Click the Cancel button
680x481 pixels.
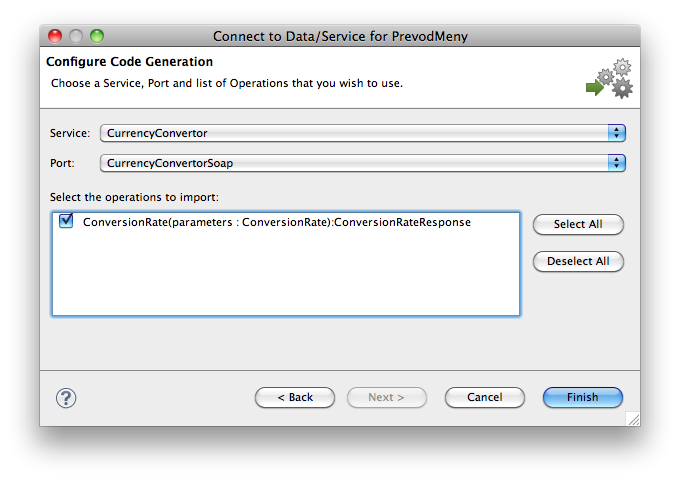pyautogui.click(x=484, y=397)
